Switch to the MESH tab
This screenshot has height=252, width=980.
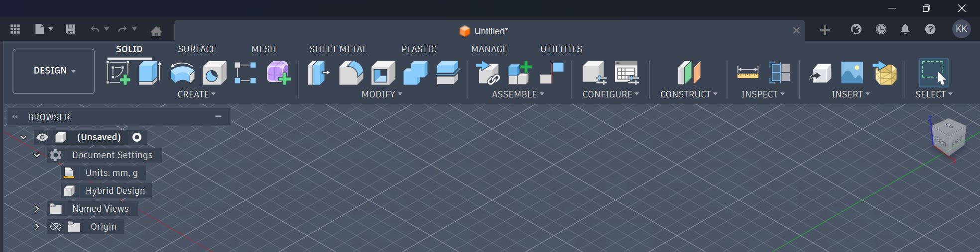pyautogui.click(x=263, y=49)
